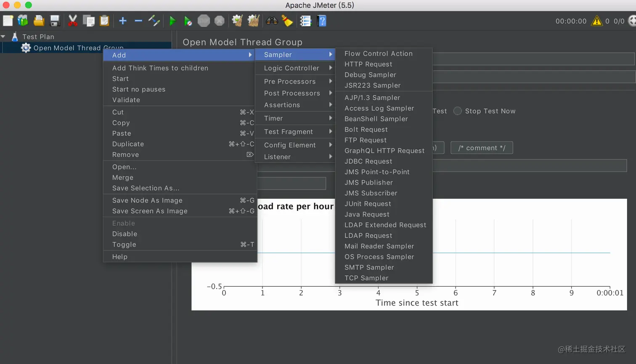Click Toggle in context menu
The height and width of the screenshot is (364, 636).
[180, 245]
